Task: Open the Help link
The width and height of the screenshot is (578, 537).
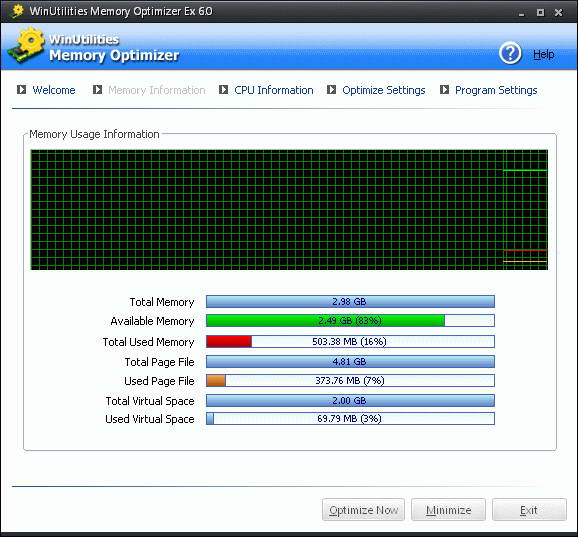Action: [x=544, y=54]
